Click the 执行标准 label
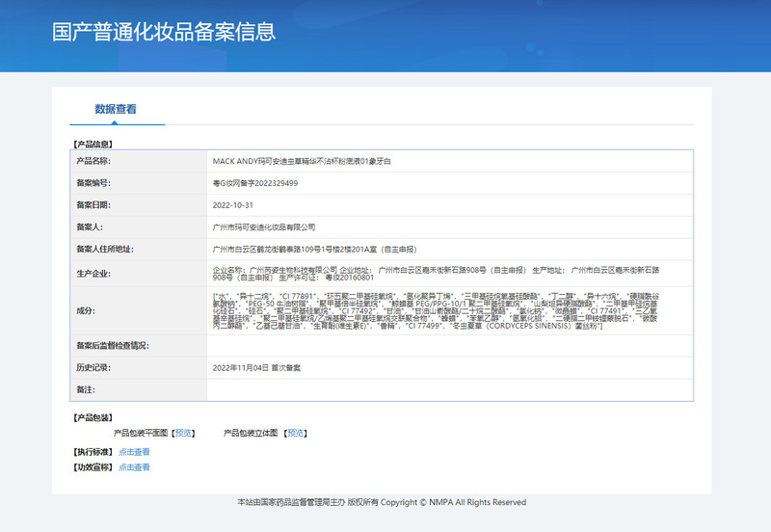 [93, 452]
